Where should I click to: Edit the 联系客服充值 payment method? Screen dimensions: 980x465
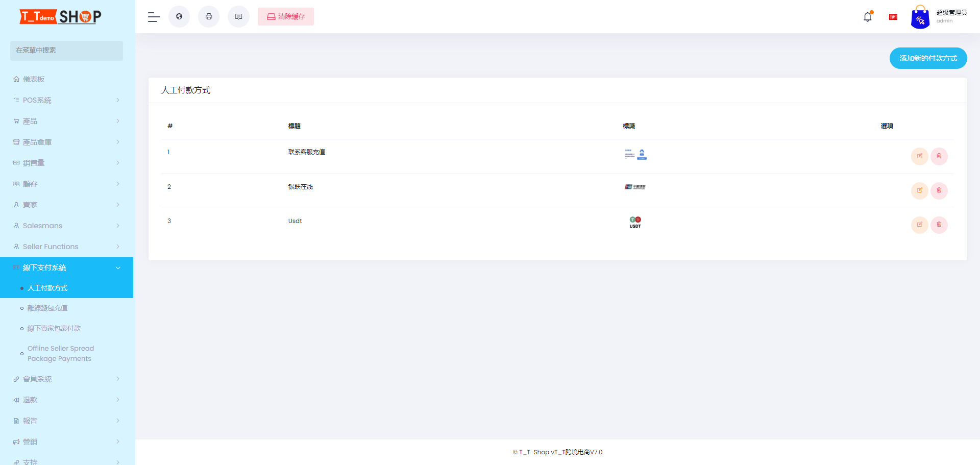coord(920,156)
